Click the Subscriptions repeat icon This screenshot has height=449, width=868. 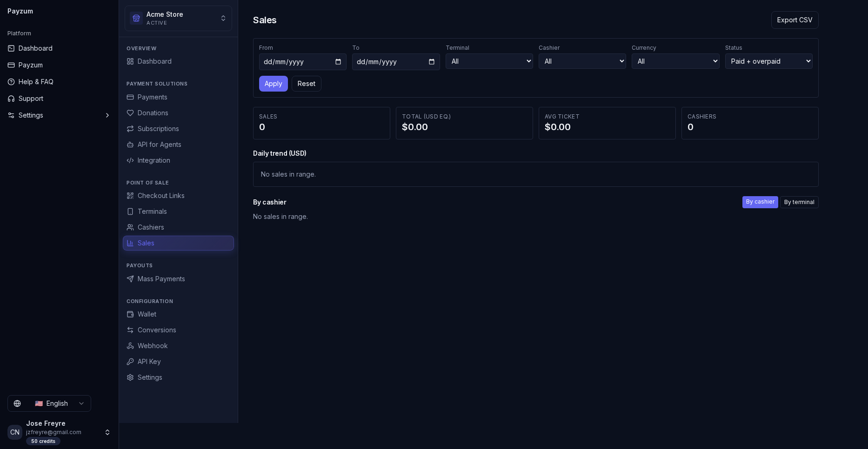click(130, 129)
